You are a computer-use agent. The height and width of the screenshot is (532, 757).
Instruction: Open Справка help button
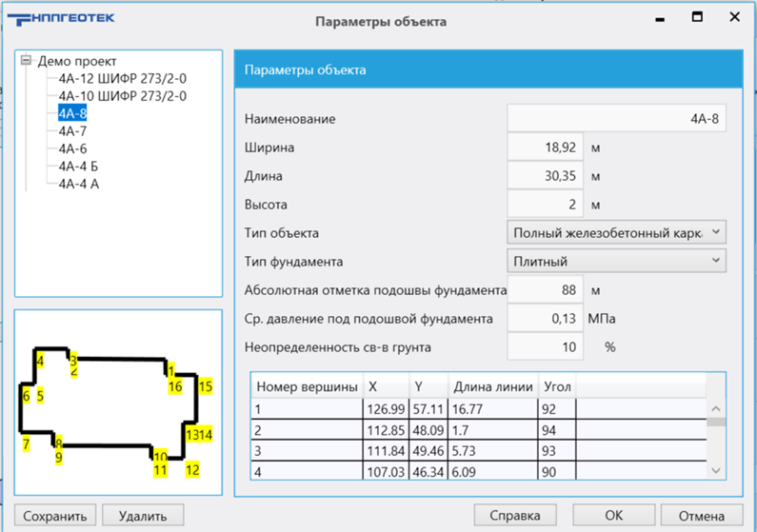click(515, 516)
